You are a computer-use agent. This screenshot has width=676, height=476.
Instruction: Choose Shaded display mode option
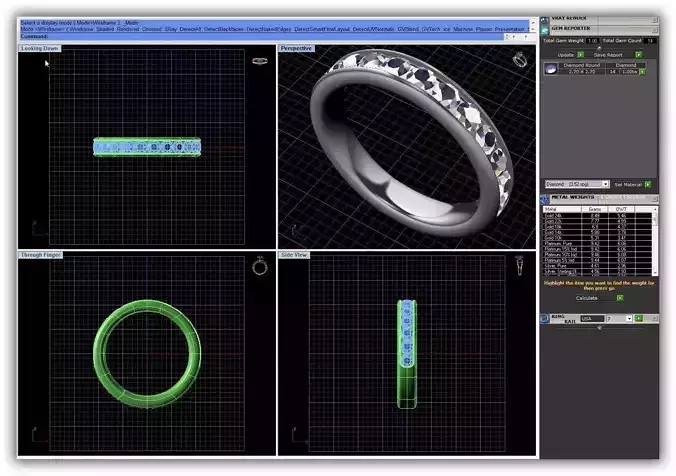click(x=105, y=29)
